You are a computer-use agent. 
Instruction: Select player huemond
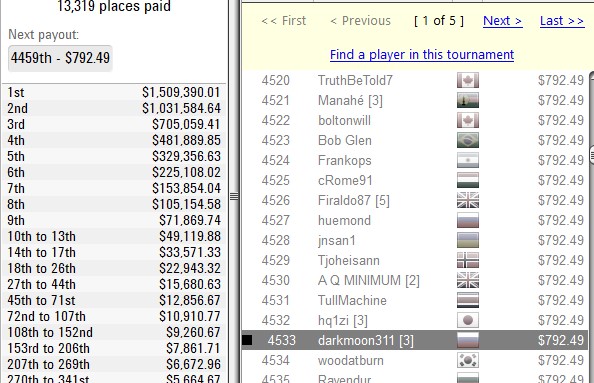[344, 220]
